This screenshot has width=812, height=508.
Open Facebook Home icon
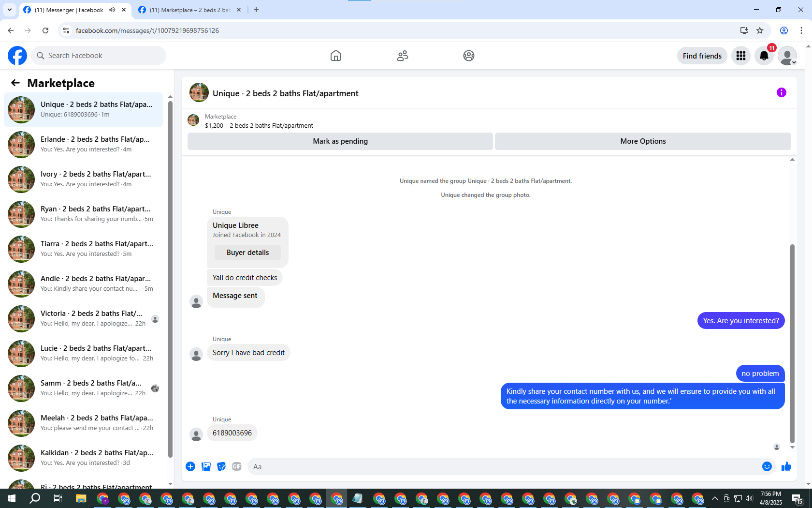tap(336, 56)
